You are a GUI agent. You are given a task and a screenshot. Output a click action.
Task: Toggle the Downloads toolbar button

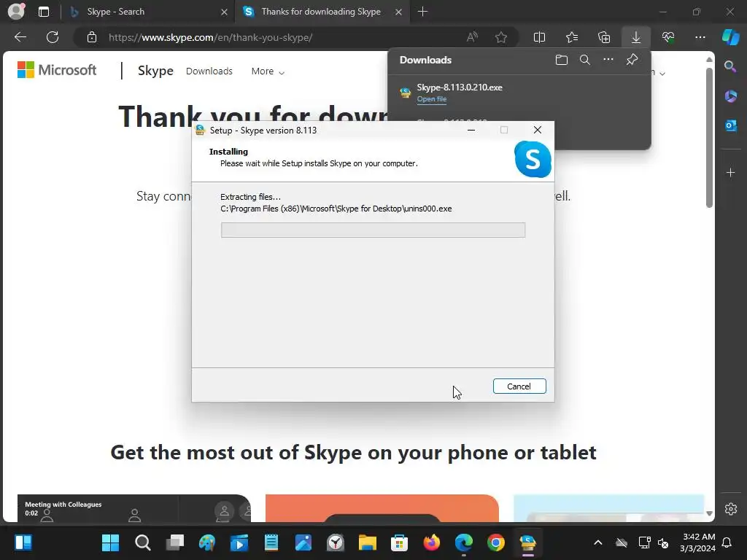click(636, 37)
